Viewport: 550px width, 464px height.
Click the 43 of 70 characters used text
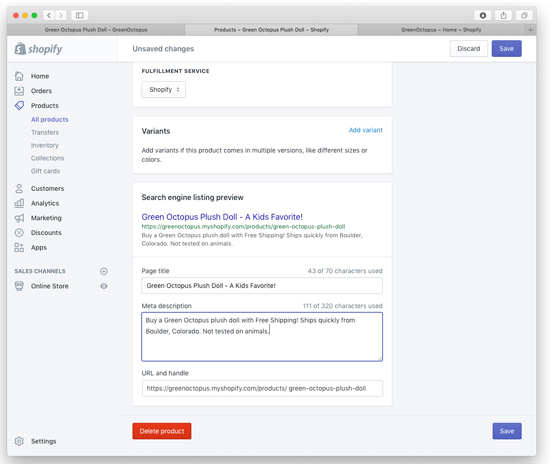(345, 271)
